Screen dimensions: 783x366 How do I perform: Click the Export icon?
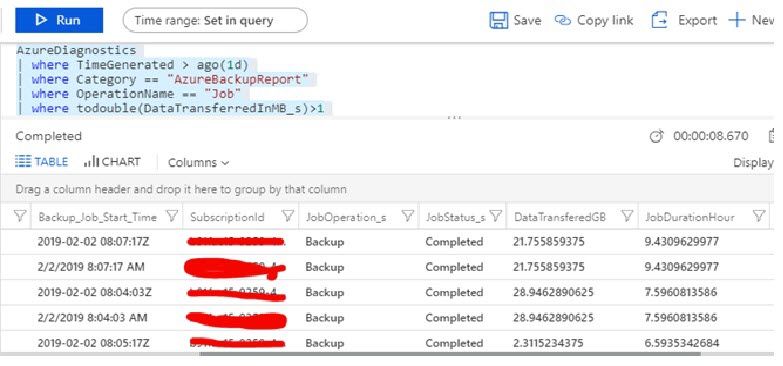[659, 20]
